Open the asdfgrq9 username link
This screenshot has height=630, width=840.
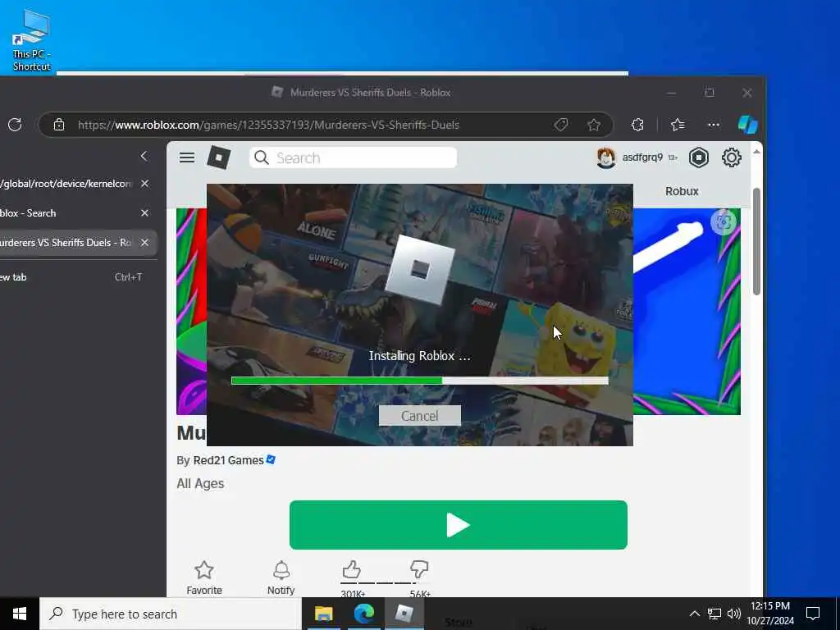click(642, 157)
